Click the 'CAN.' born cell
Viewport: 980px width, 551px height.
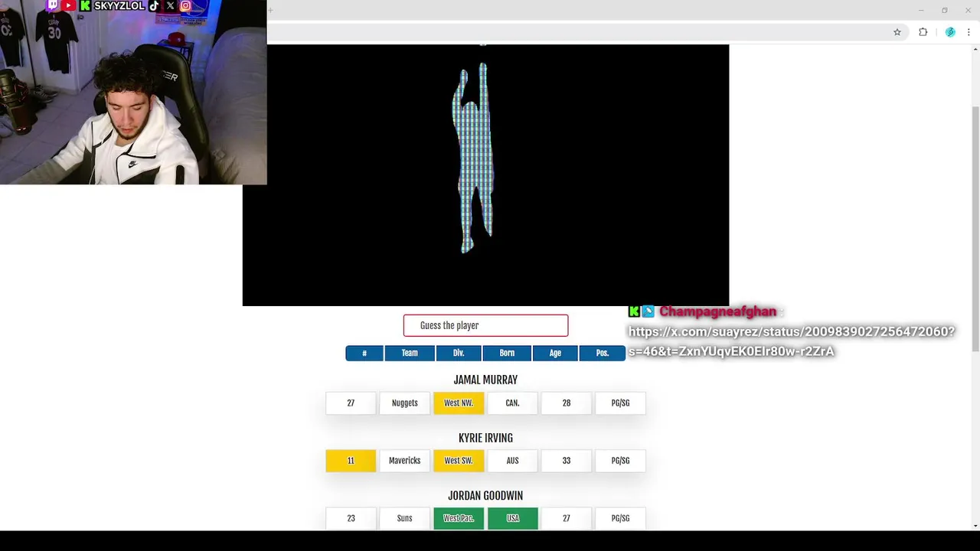[512, 403]
